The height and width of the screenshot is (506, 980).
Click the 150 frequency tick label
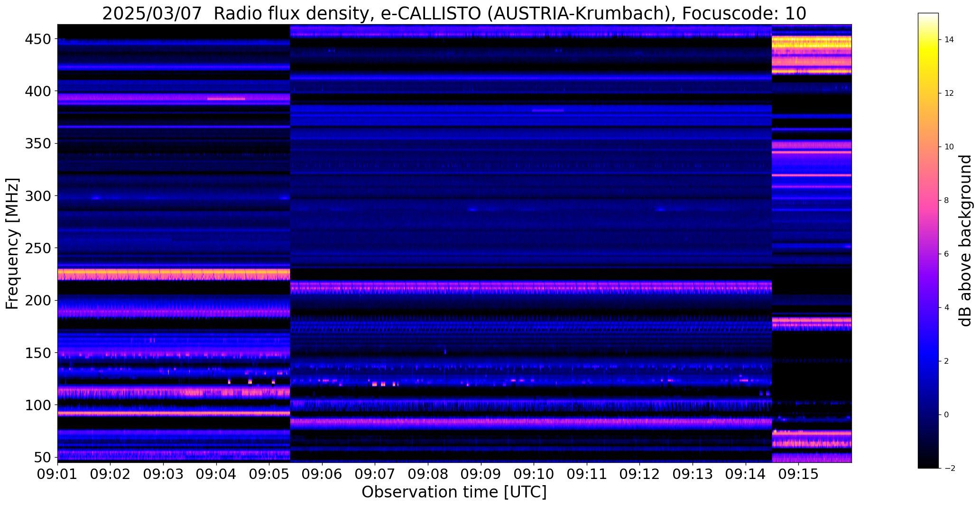click(37, 353)
